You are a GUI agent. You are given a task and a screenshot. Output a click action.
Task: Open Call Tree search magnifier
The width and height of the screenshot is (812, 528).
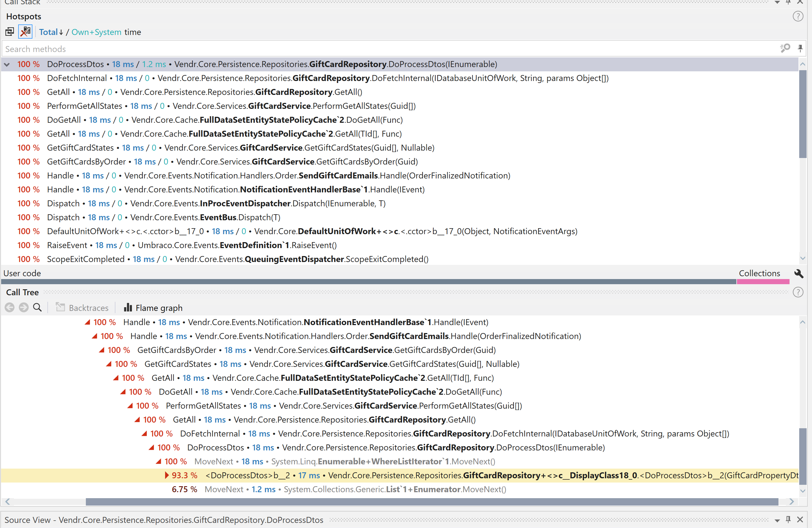(x=38, y=308)
